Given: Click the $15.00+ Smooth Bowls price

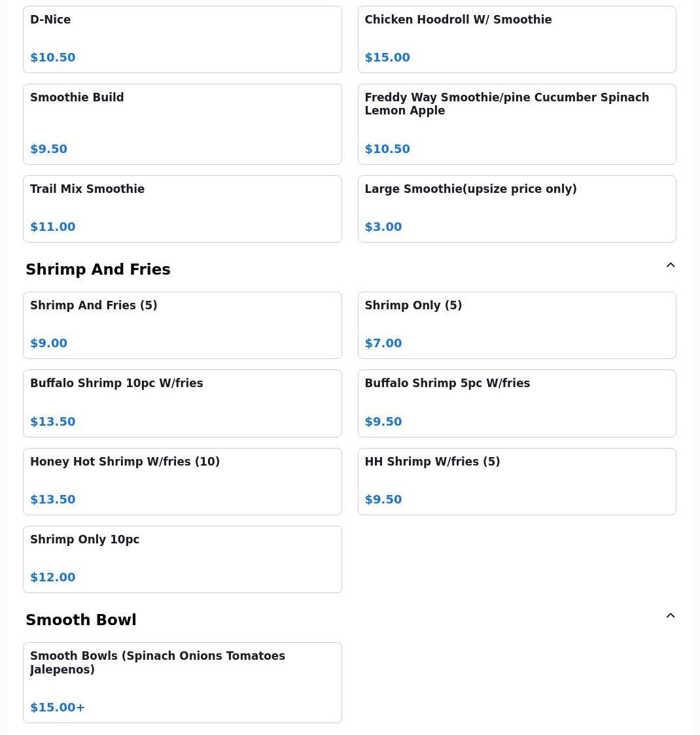Looking at the screenshot, I should point(58,708).
